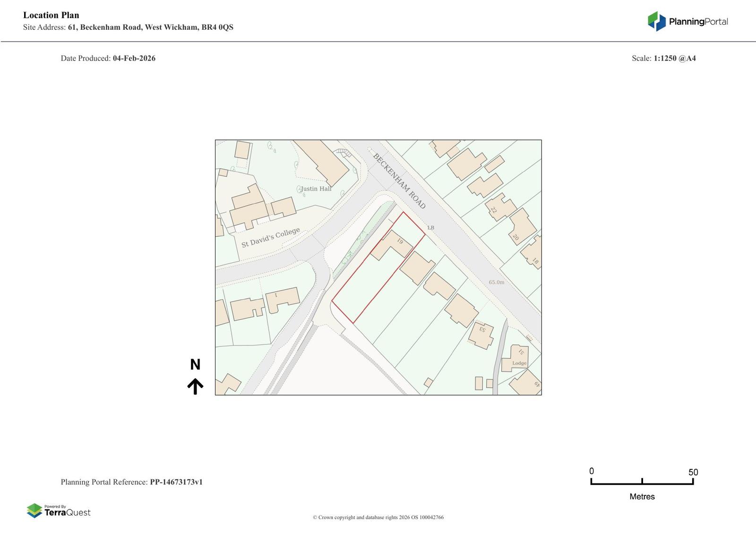Click the TerraQuest layered logo icon
756x535 pixels.
click(34, 510)
